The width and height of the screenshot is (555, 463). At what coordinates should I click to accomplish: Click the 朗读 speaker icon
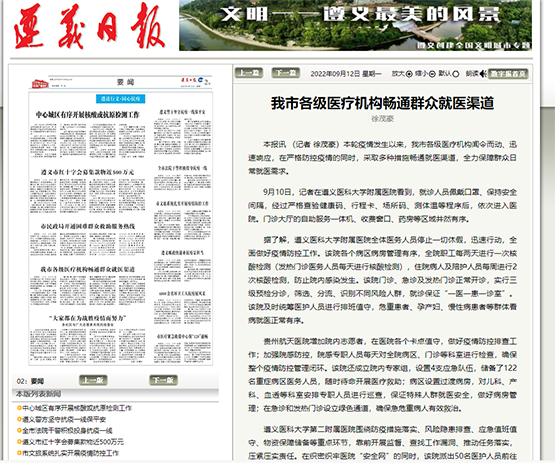click(483, 74)
